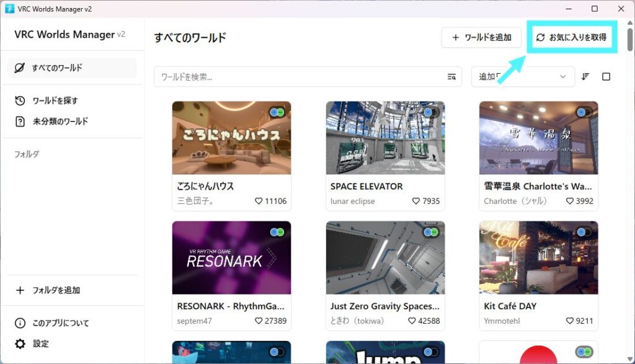635x364 pixels.
Task: Click the advanced search filter icon
Action: [x=451, y=77]
